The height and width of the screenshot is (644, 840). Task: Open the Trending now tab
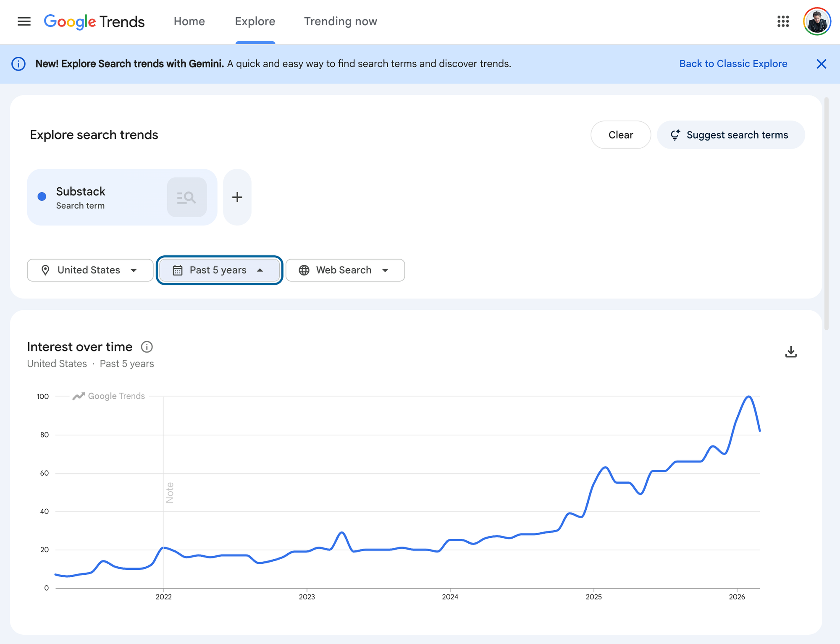(341, 21)
